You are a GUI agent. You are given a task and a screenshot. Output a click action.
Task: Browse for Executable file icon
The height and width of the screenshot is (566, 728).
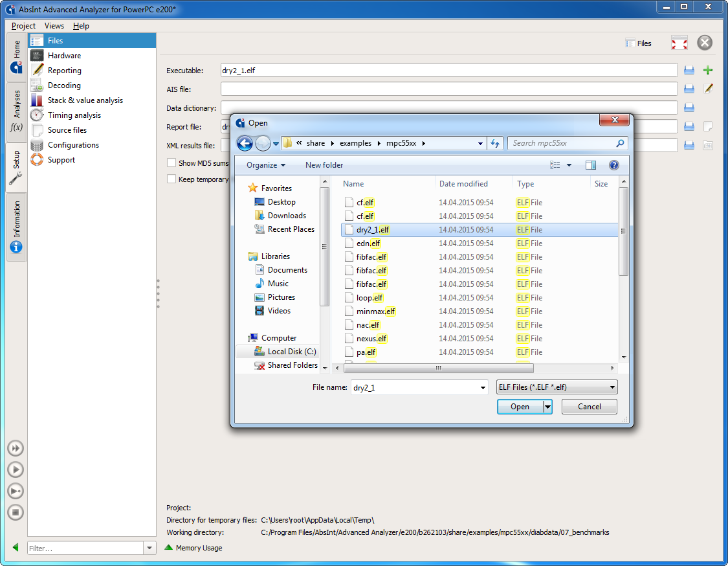(x=689, y=70)
